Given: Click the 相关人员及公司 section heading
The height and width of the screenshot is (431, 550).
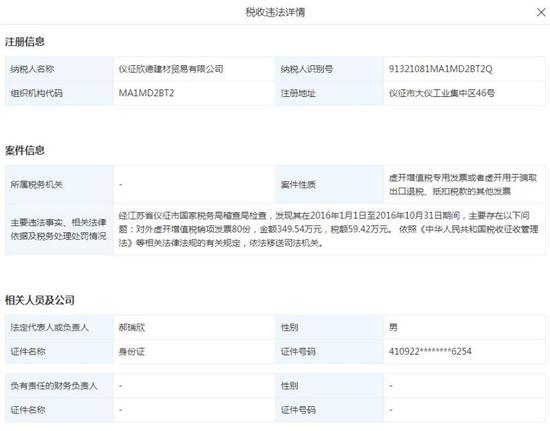Looking at the screenshot, I should (40, 300).
